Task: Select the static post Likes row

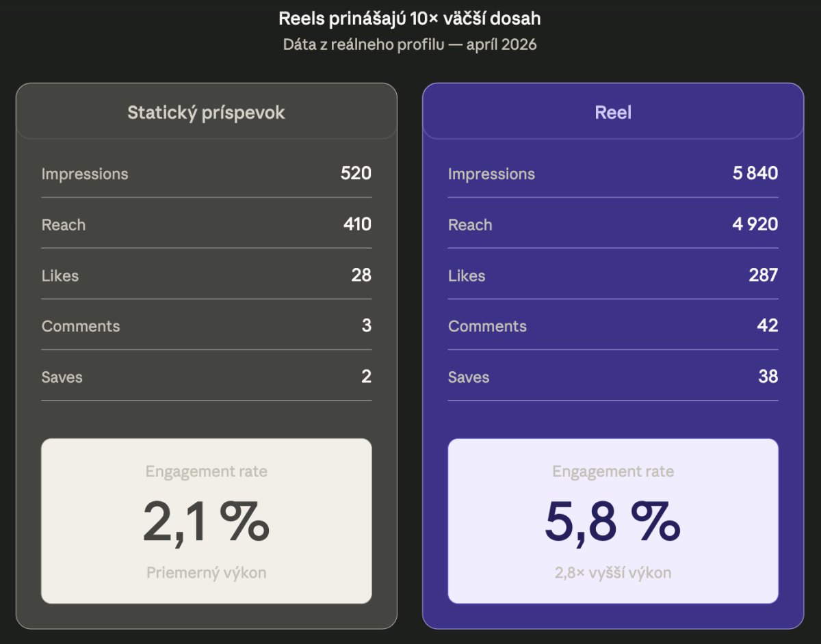Action: click(206, 276)
